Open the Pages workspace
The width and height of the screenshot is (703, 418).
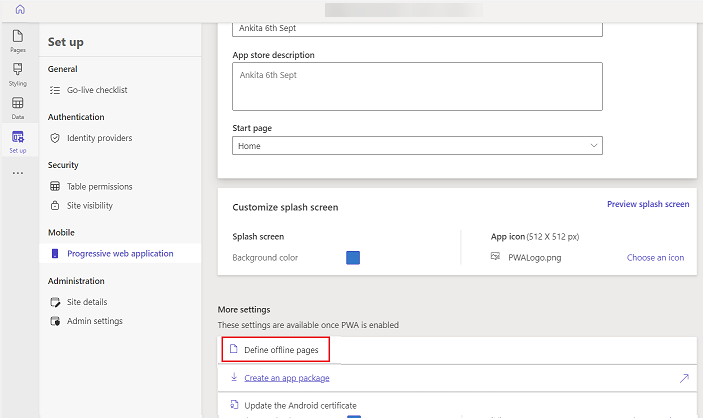[18, 41]
